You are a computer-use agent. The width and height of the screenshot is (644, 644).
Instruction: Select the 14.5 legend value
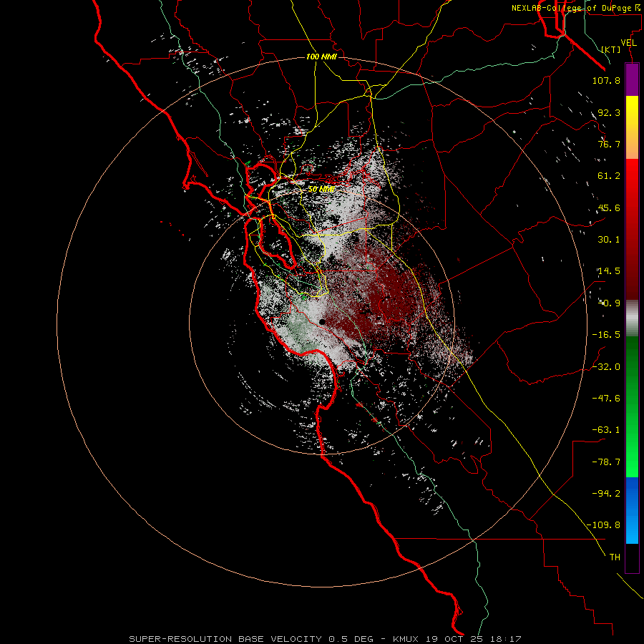click(609, 271)
